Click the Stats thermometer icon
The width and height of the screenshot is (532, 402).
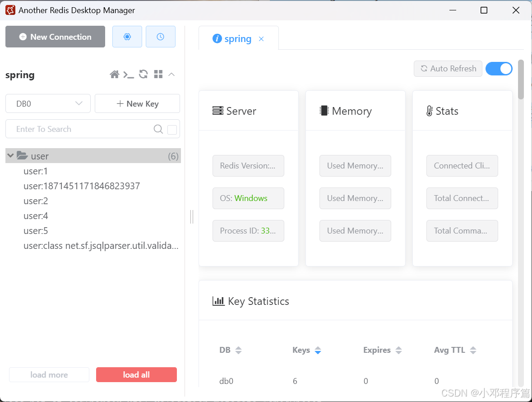[430, 111]
